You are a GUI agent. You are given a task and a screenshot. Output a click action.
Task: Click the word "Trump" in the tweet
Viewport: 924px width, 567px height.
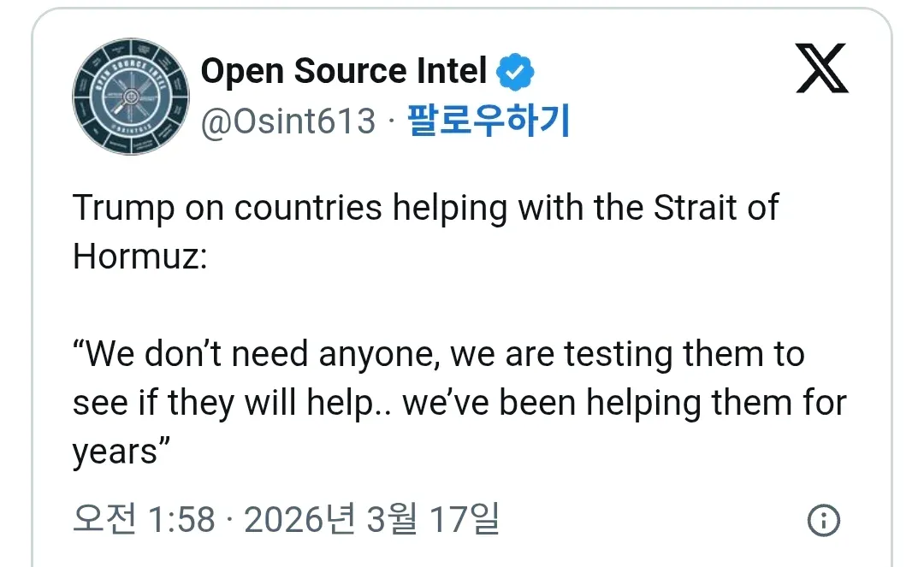tap(123, 208)
